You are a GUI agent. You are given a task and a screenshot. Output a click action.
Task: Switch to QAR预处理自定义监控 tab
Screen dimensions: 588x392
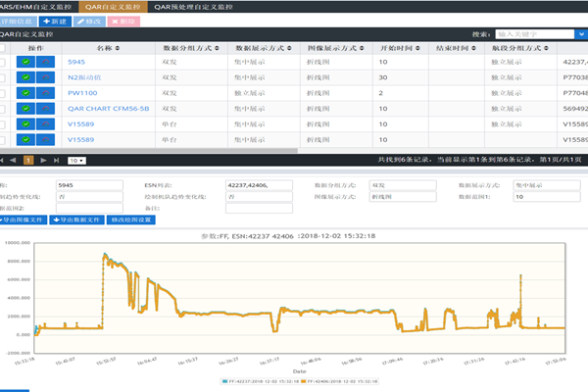pyautogui.click(x=193, y=7)
